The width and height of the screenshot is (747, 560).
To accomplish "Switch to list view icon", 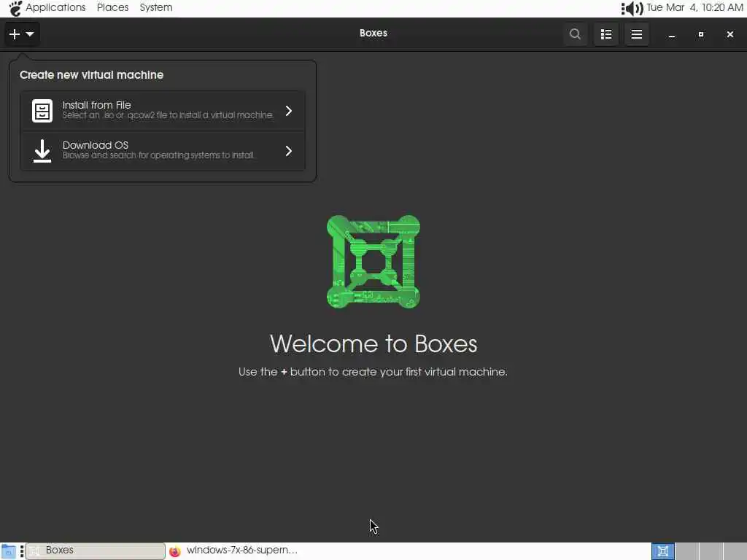I will point(606,34).
